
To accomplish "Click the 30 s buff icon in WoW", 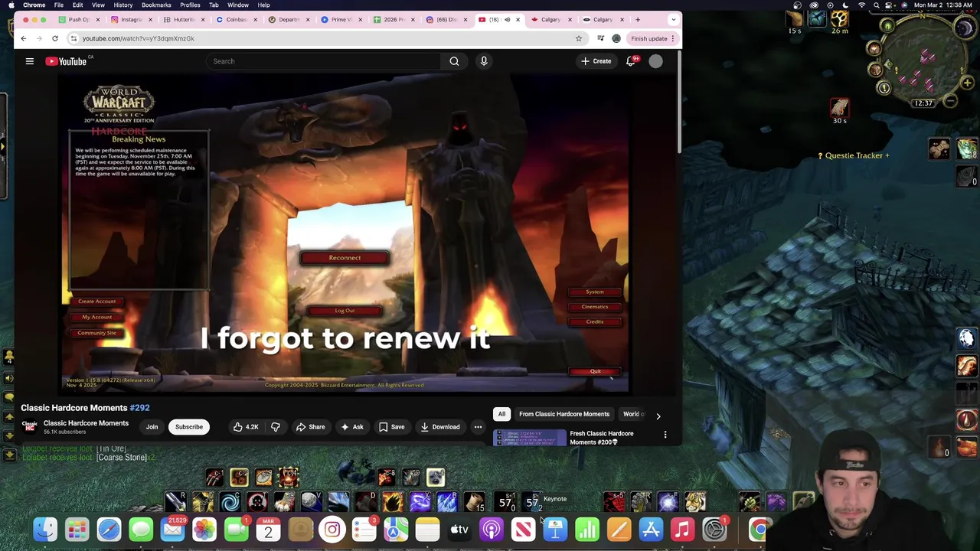I will point(839,106).
